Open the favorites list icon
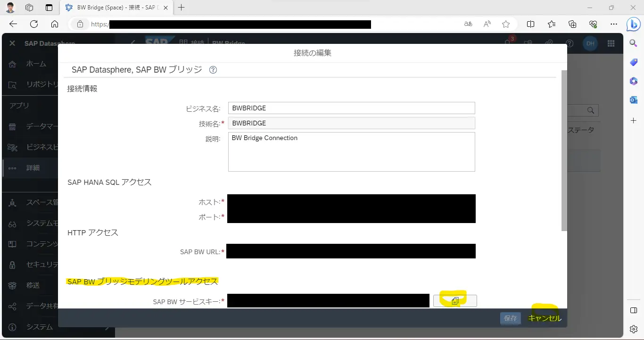This screenshot has width=644, height=340. pos(552,24)
